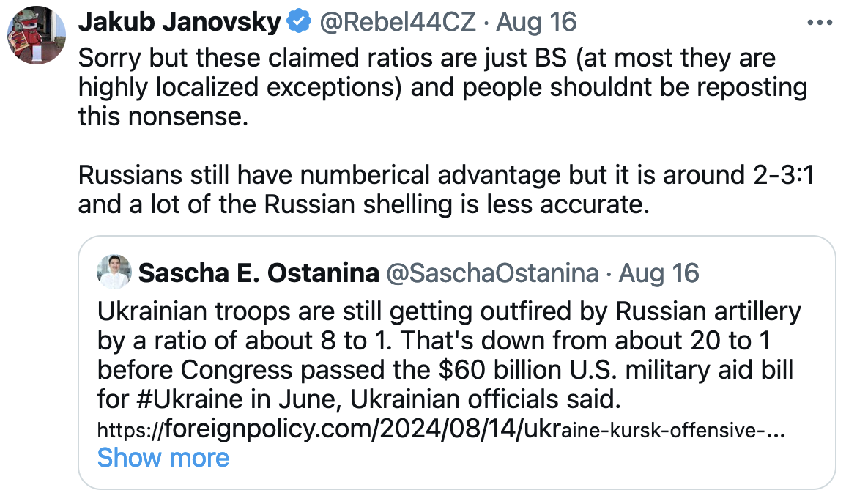This screenshot has height=504, width=857.
Task: Follow the foreignpolicy.com article link
Action: click(x=441, y=430)
